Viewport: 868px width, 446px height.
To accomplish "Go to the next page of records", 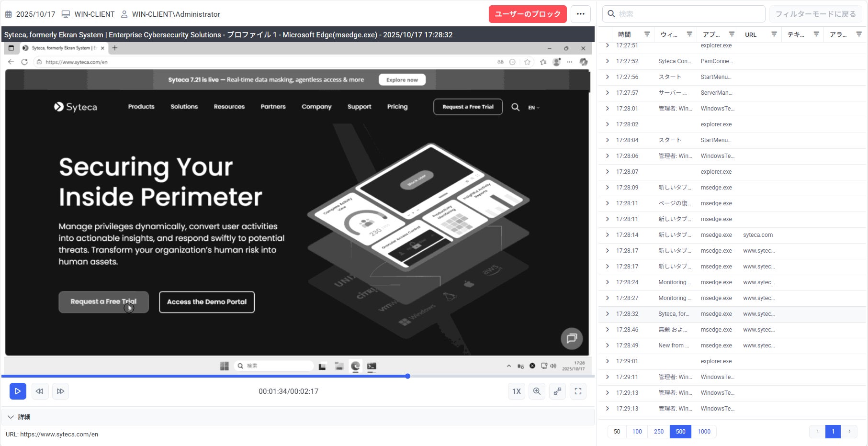I will [x=849, y=431].
